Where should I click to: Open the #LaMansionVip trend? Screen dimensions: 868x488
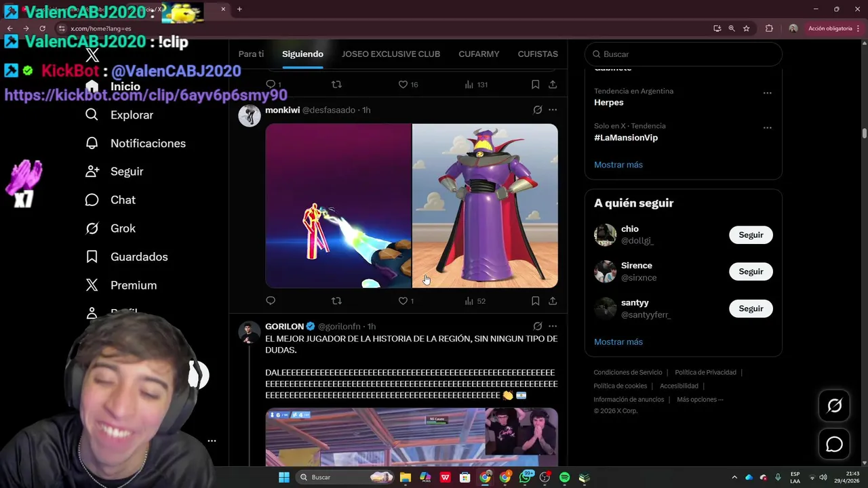626,138
